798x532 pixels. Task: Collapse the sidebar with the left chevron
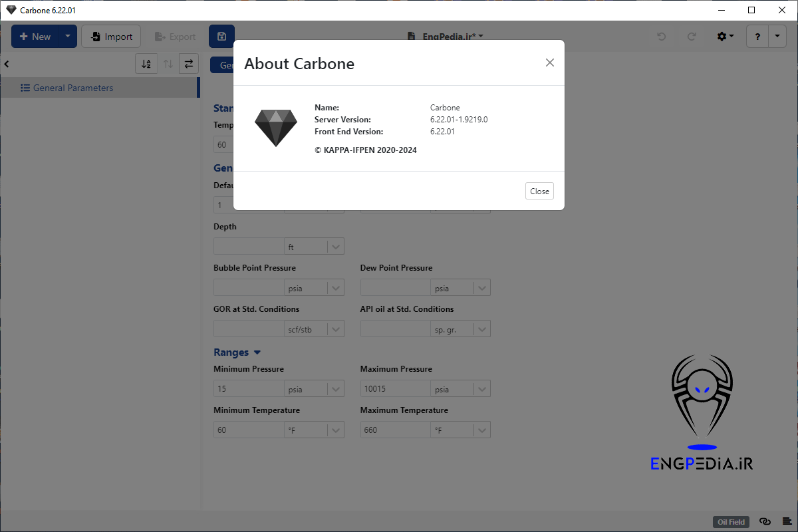point(7,65)
